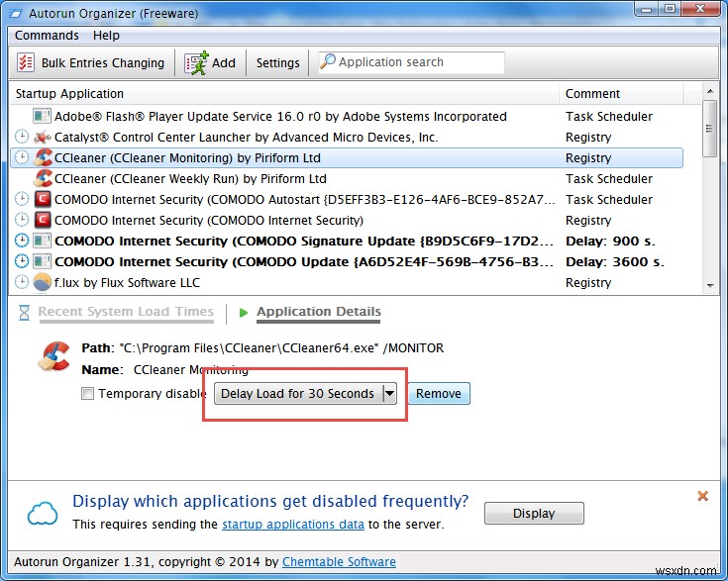Click the cloud icon in the bottom banner

(43, 514)
